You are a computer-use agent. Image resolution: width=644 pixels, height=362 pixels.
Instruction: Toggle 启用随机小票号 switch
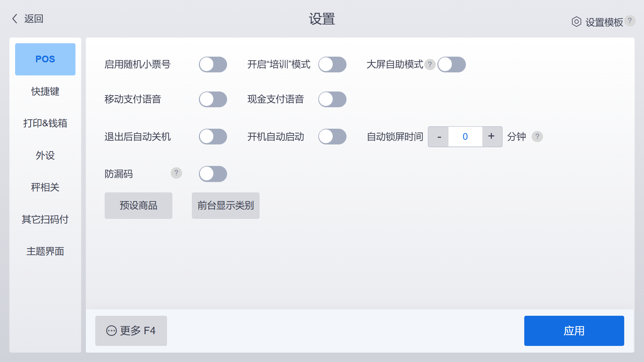pos(213,64)
